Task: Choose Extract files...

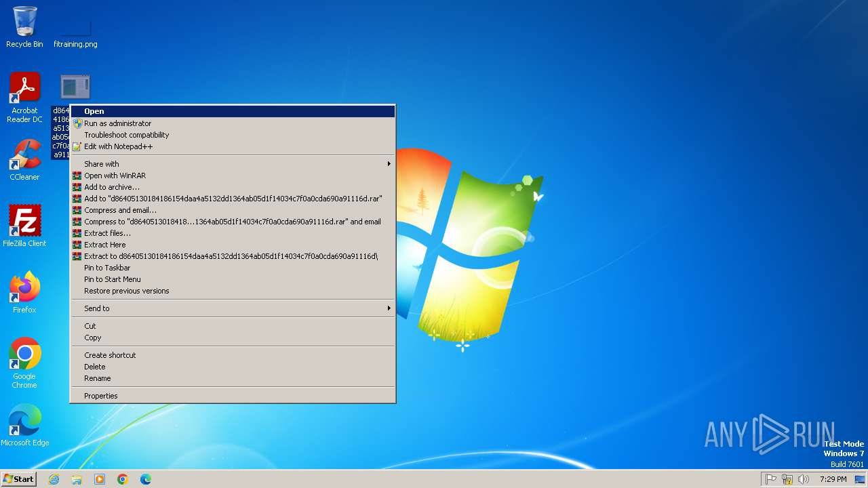Action: pos(233,233)
